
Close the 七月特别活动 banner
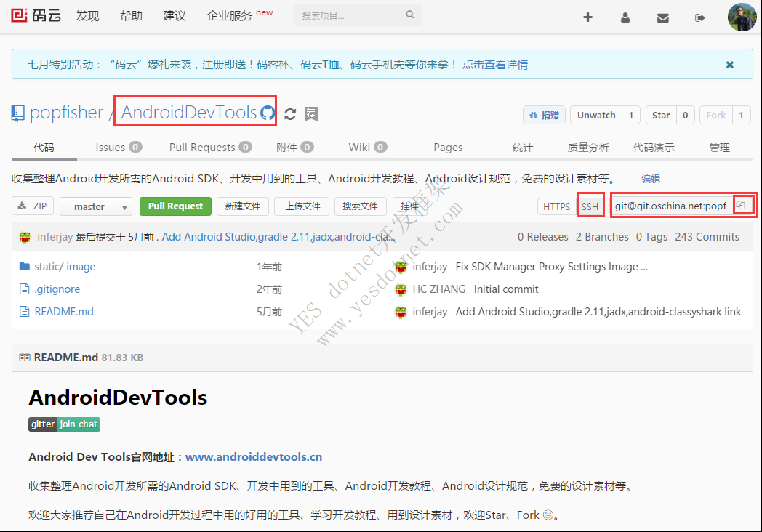729,65
